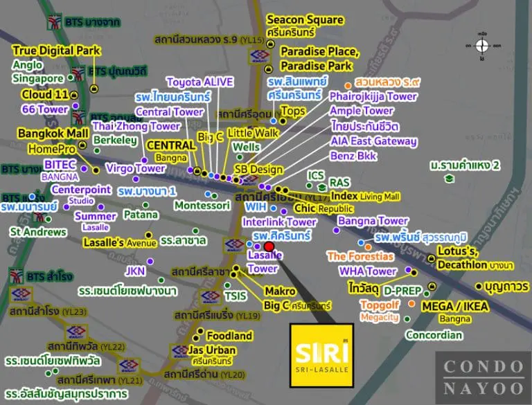Viewport: 532px width, 405px height.
Task: Click the BTS ปุณณวิถี station logo
Action: [78, 73]
